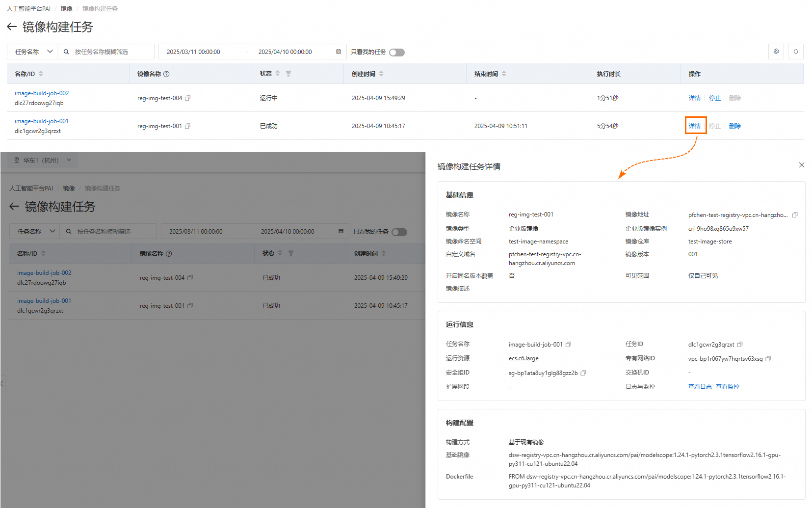Click the 运行资源 value ecs.c6.large
The image size is (812, 510).
(524, 358)
